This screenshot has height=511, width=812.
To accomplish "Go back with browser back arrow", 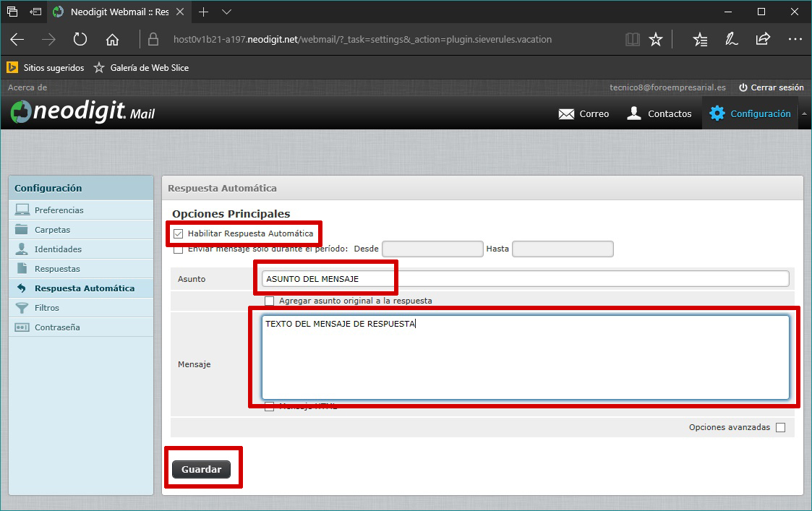I will [x=17, y=39].
